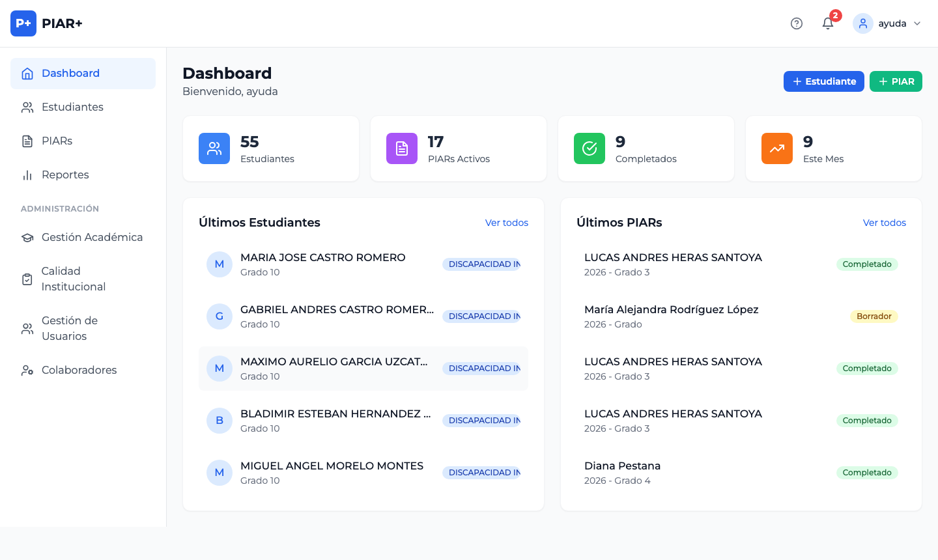The width and height of the screenshot is (938, 560).
Task: Open Estudiantes in the sidebar
Action: [x=72, y=107]
